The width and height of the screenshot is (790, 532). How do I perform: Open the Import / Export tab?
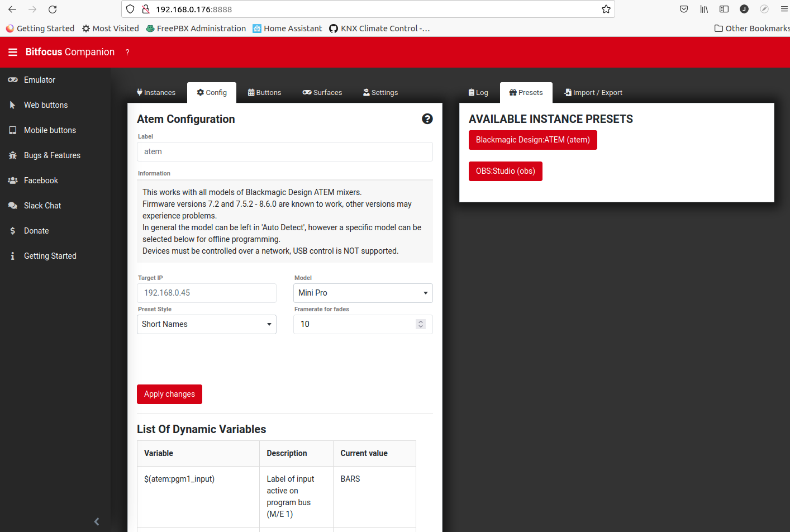(593, 93)
